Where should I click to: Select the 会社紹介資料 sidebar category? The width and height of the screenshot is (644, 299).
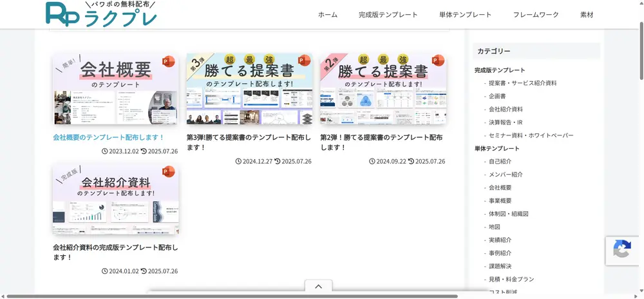(506, 110)
